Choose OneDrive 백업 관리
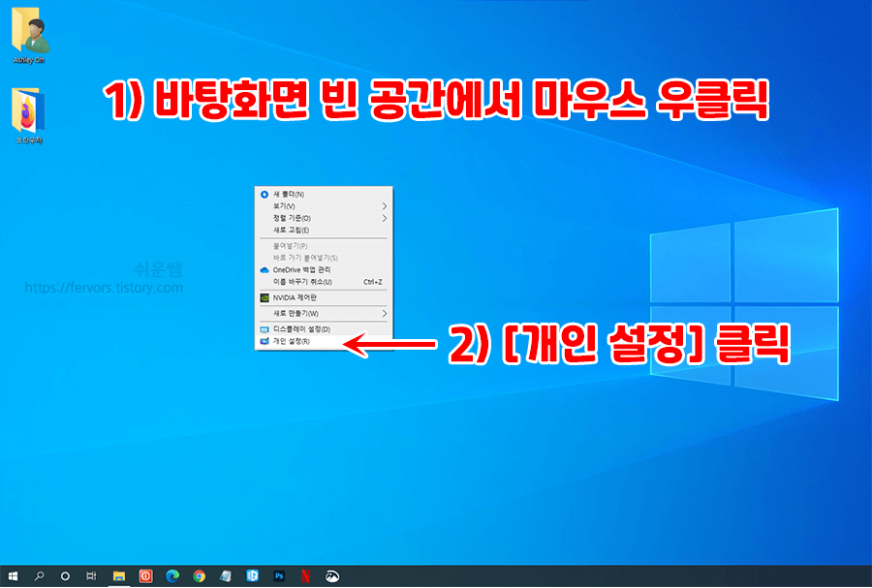Viewport: 872px width, 588px height. [324, 270]
